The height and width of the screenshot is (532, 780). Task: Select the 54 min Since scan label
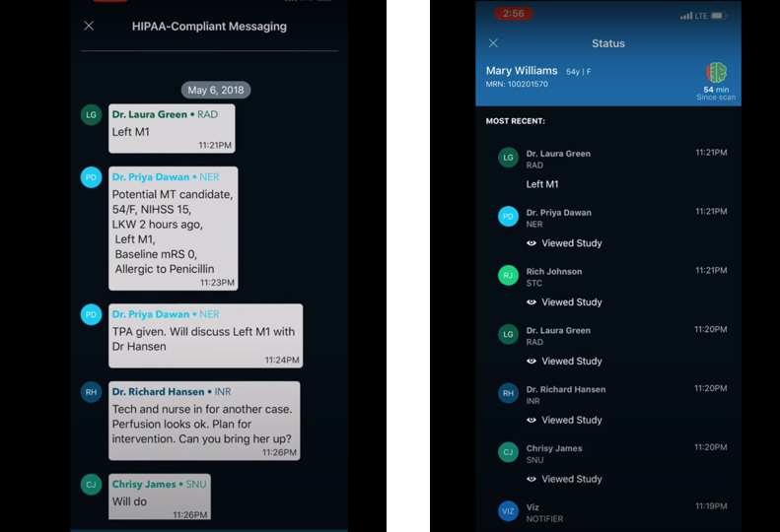click(716, 93)
